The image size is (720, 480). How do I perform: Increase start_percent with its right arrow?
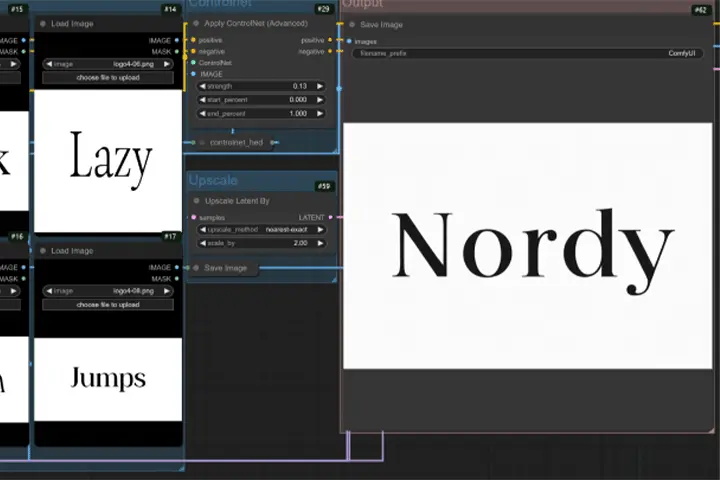tap(320, 100)
